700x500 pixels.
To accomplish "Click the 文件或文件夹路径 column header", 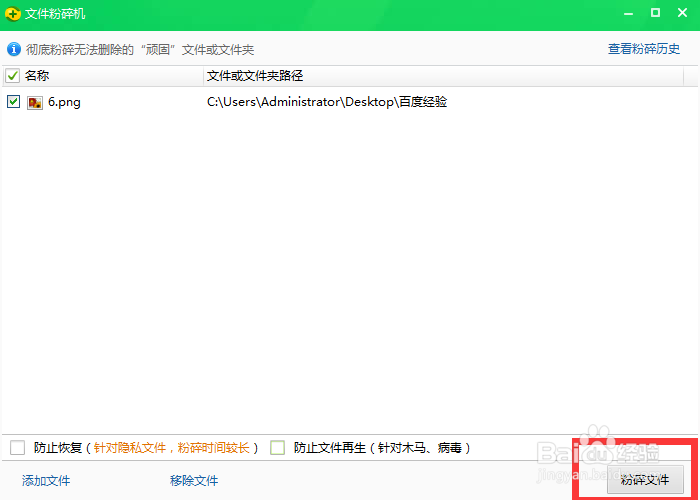I will [255, 76].
